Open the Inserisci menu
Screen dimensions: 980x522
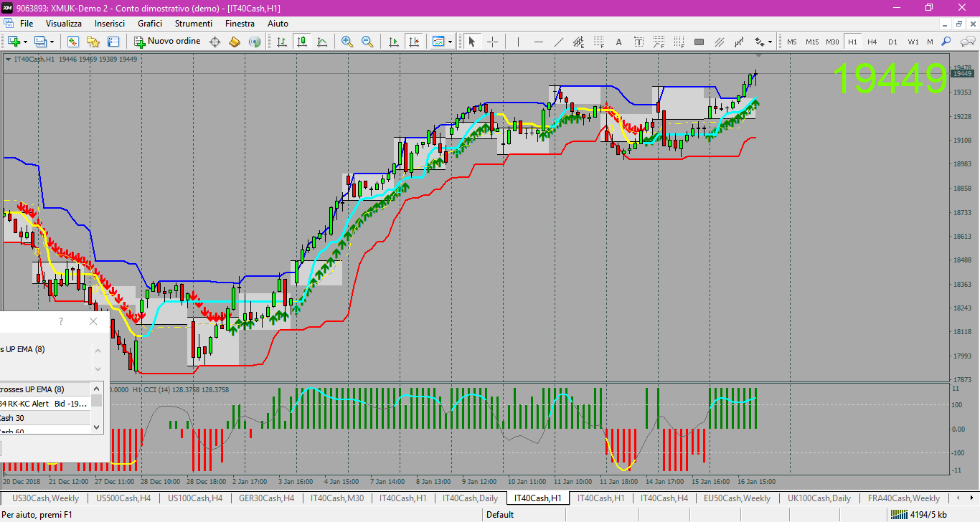point(110,24)
